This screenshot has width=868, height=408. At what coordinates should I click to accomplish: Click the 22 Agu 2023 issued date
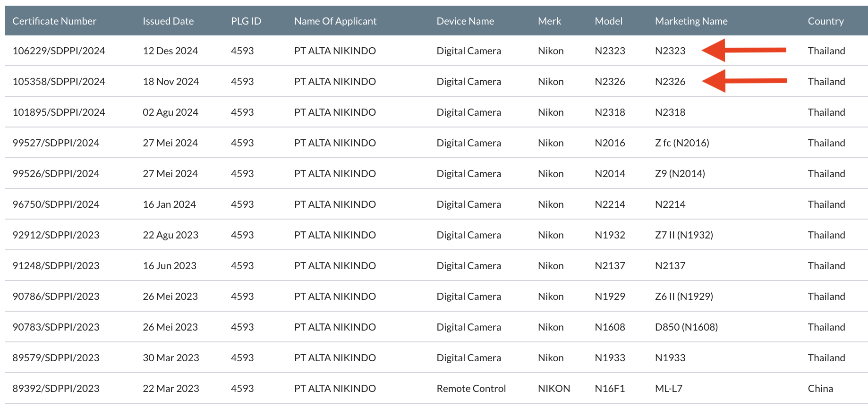170,235
